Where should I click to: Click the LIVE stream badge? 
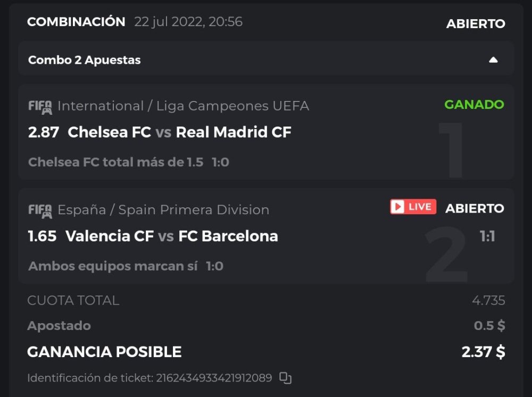point(413,207)
